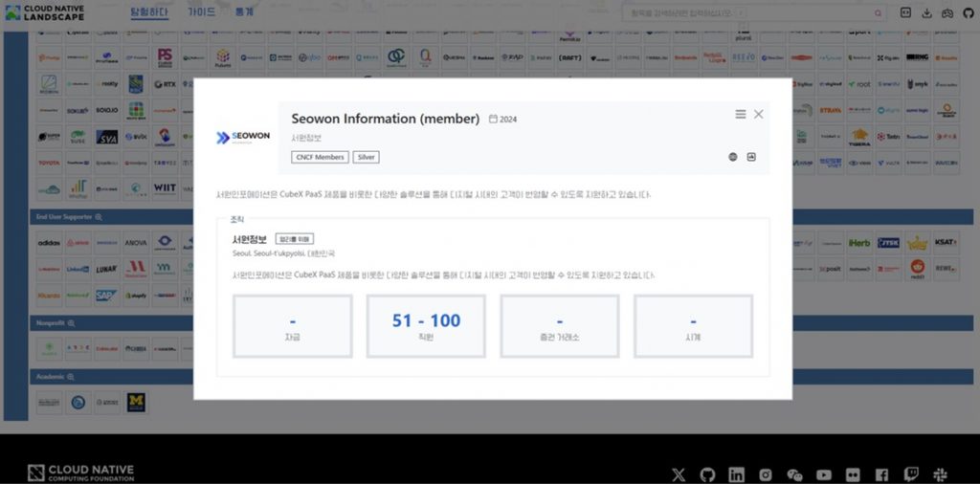Screen dimensions: 980x484
Task: Click the small tag next to 서원정보
Action: pyautogui.click(x=295, y=238)
